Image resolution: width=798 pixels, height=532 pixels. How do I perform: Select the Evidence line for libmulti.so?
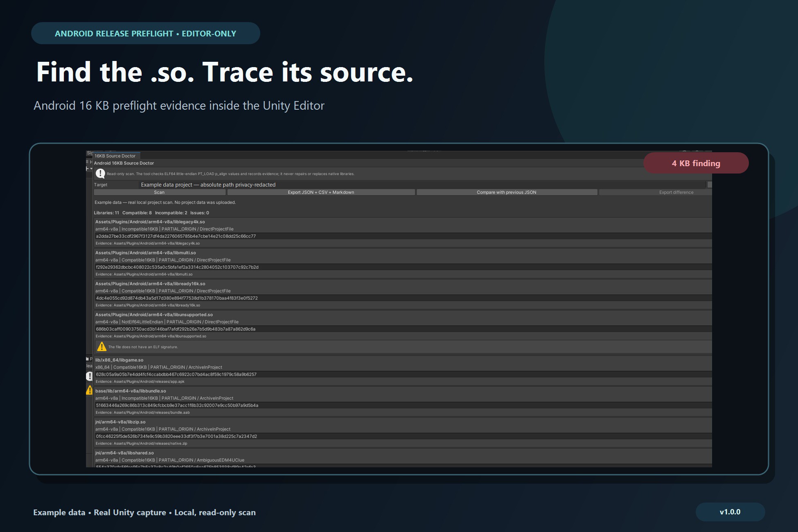pos(144,275)
